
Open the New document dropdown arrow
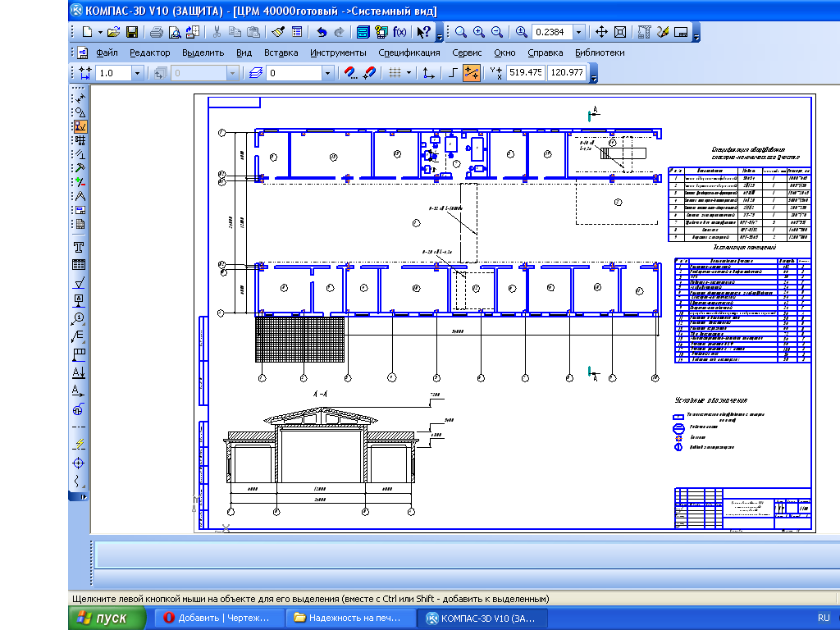pos(100,32)
